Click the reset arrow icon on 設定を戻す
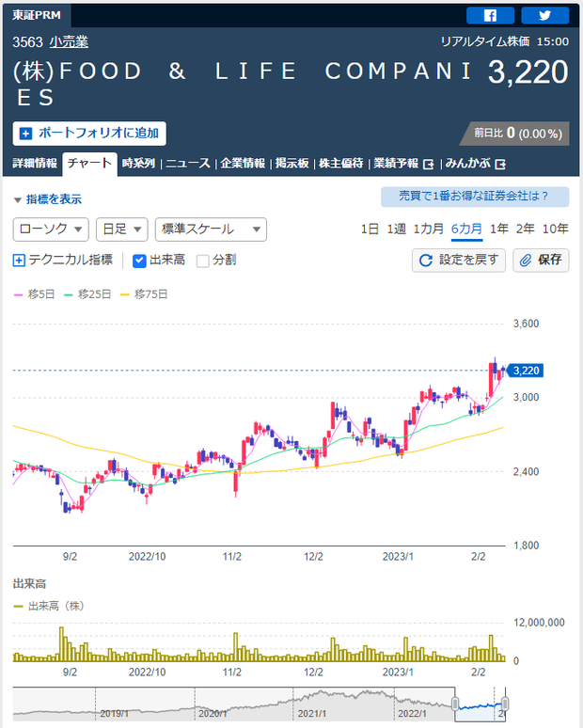 click(x=426, y=261)
